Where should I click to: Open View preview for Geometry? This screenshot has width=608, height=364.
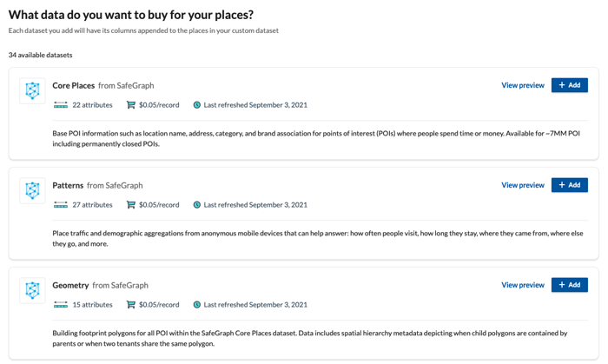tap(523, 285)
